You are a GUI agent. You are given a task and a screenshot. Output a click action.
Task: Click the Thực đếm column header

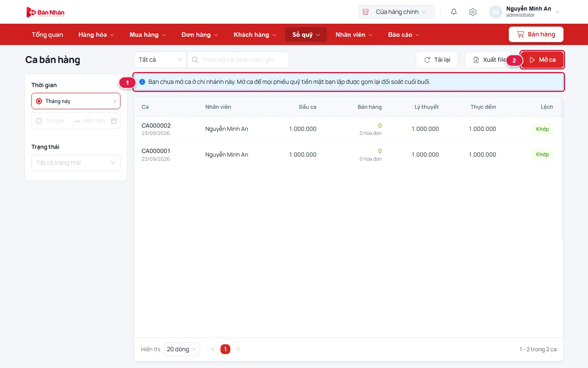tap(483, 107)
